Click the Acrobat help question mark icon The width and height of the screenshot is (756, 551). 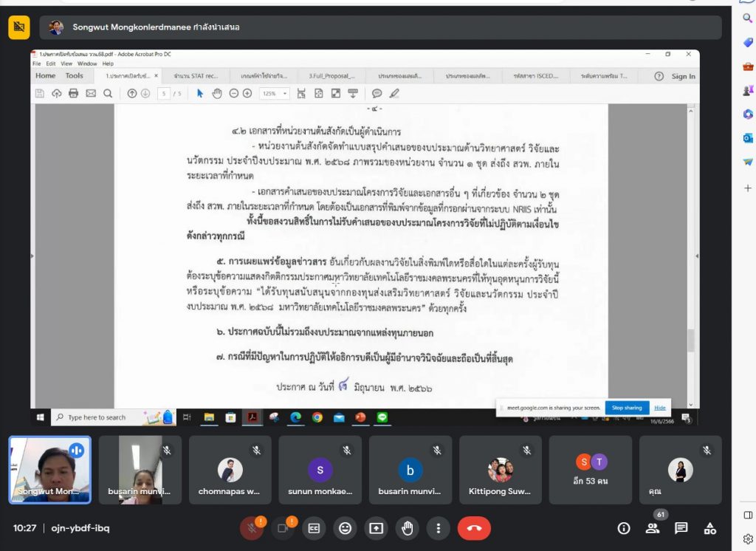pyautogui.click(x=659, y=76)
